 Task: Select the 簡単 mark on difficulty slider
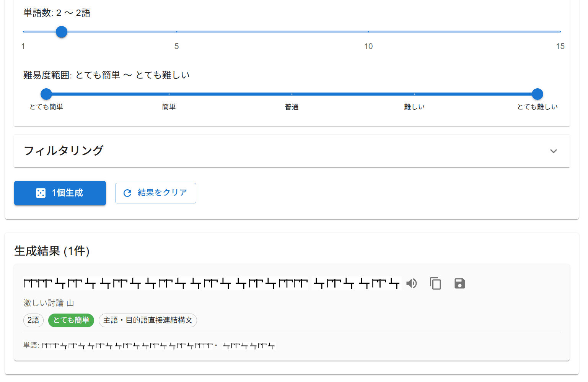pyautogui.click(x=169, y=94)
